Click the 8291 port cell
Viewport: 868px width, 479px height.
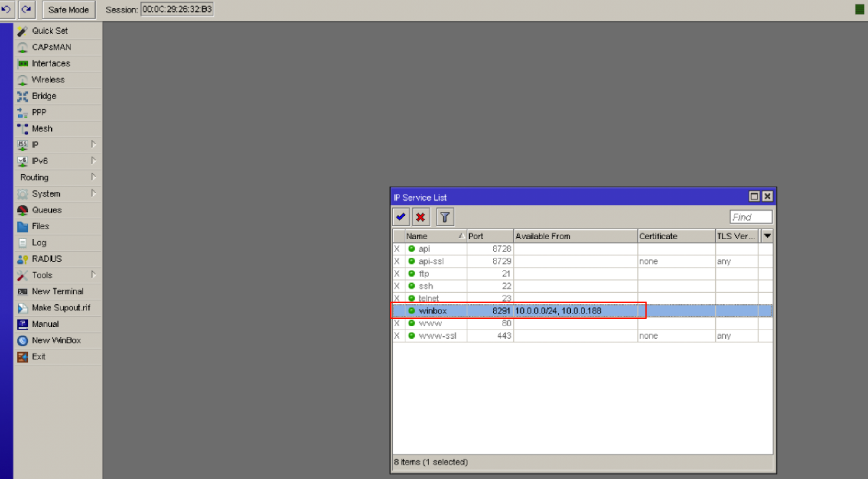490,311
